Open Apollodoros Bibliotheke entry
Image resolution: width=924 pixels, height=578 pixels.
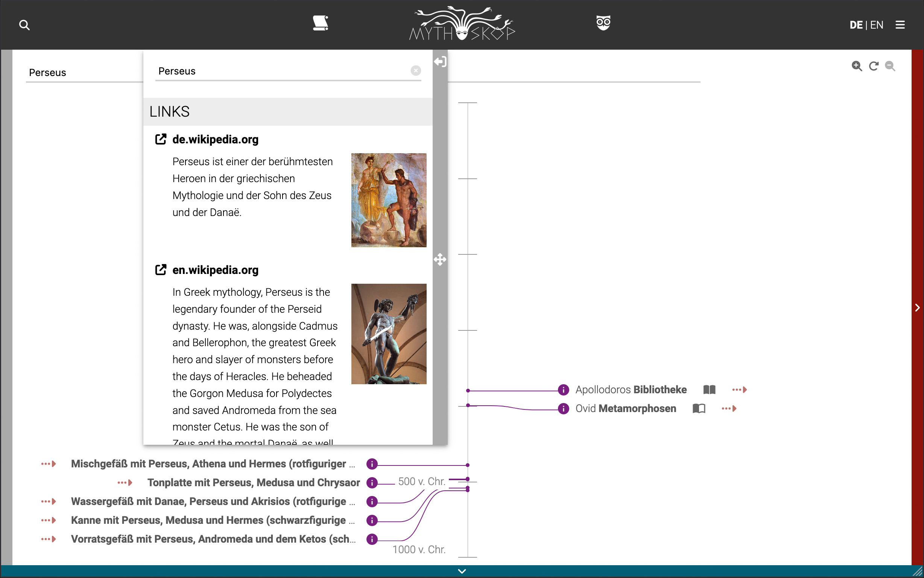click(631, 389)
